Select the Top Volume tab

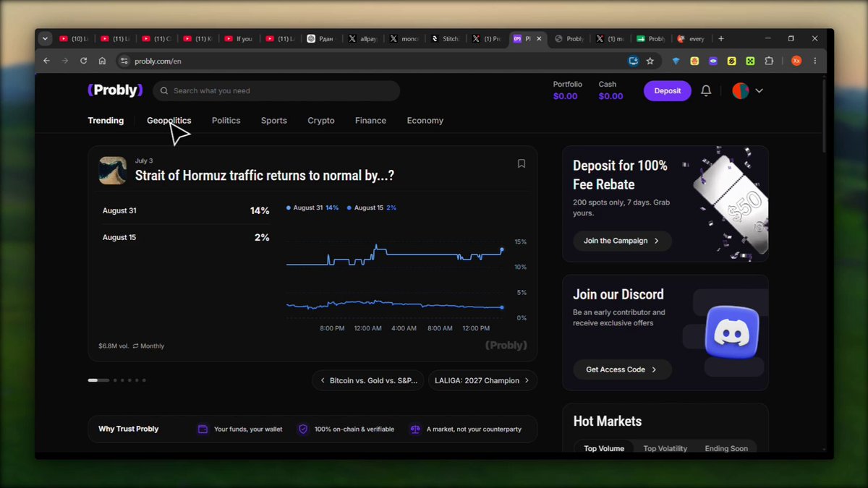point(604,448)
